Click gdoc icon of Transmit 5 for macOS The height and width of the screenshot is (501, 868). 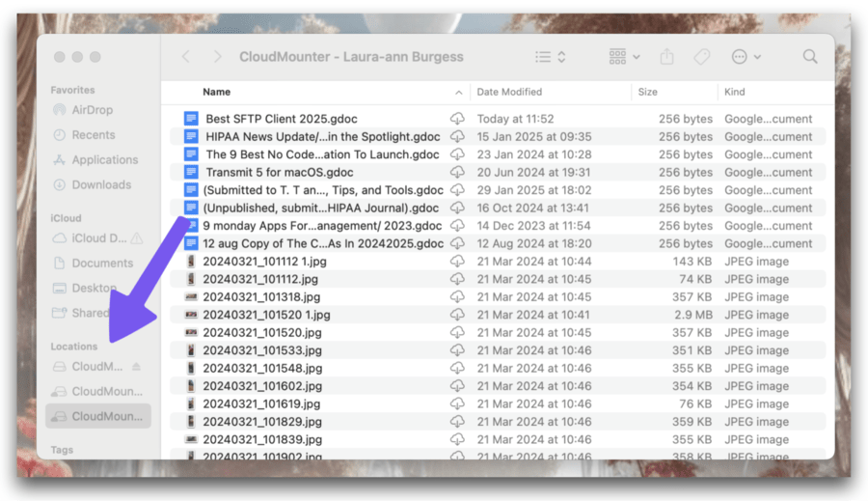click(x=191, y=172)
